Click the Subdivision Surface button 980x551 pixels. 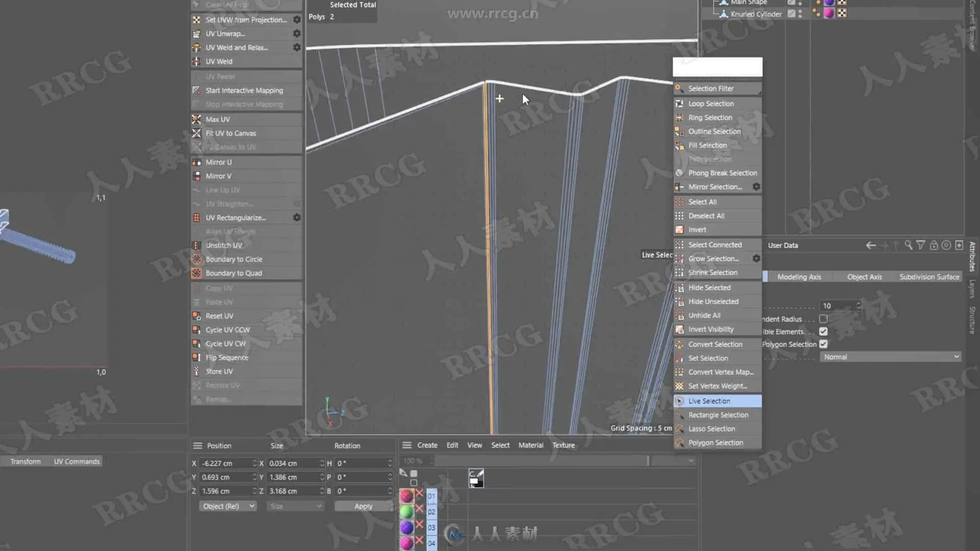[929, 277]
